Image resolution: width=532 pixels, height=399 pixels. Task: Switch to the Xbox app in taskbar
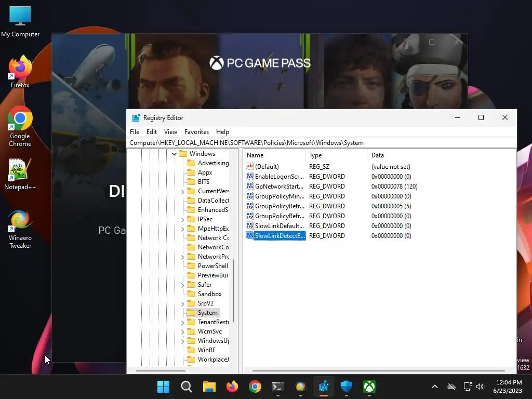pyautogui.click(x=369, y=387)
